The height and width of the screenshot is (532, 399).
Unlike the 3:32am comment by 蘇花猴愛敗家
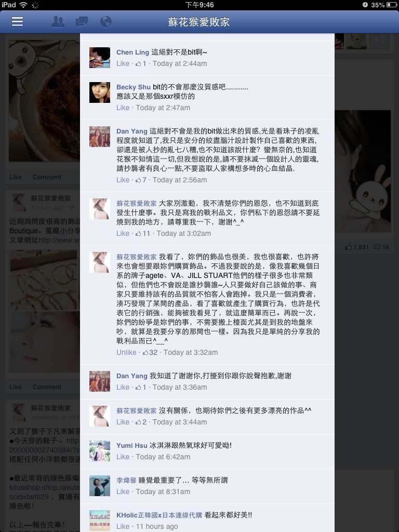[126, 352]
